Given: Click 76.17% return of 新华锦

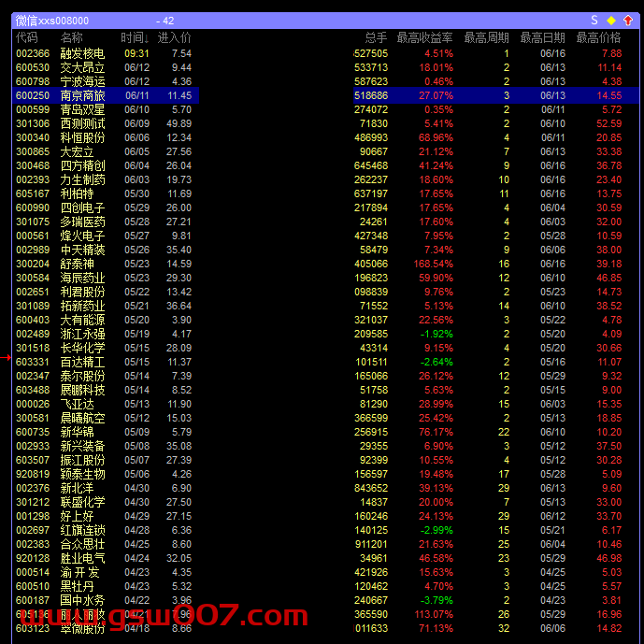Looking at the screenshot, I should [x=436, y=432].
